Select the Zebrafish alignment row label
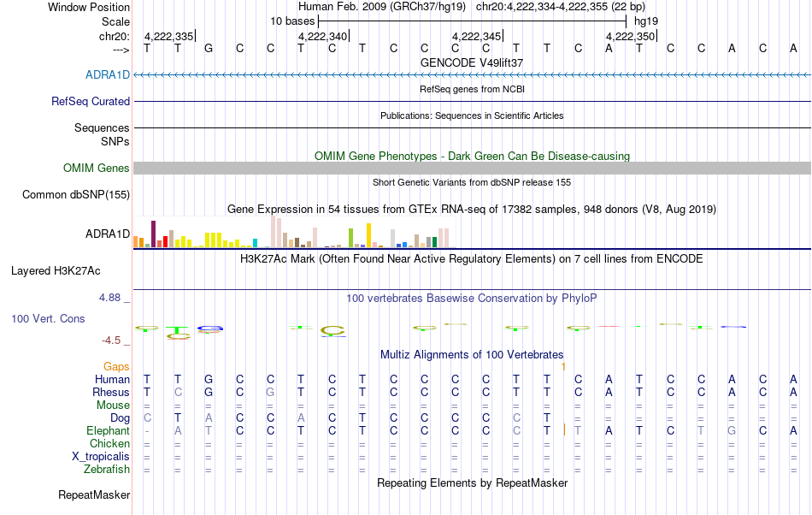This screenshot has height=515, width=812. (x=107, y=469)
